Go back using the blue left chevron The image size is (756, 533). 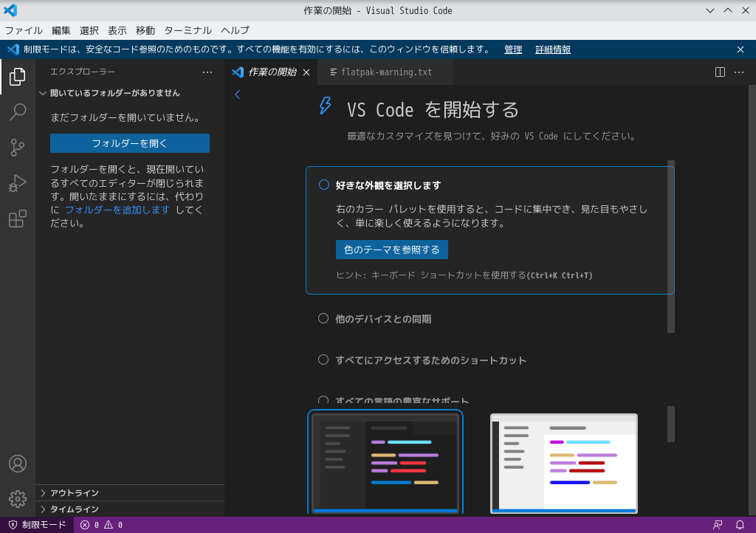pos(237,94)
